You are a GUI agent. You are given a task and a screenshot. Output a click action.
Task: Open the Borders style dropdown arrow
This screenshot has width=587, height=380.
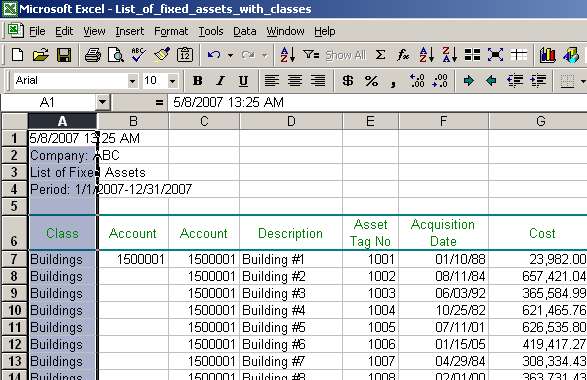583,80
